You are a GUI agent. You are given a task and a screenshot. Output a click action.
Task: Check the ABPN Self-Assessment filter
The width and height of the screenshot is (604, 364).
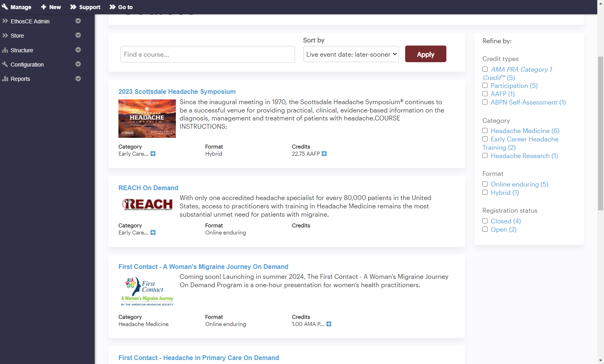(x=485, y=102)
